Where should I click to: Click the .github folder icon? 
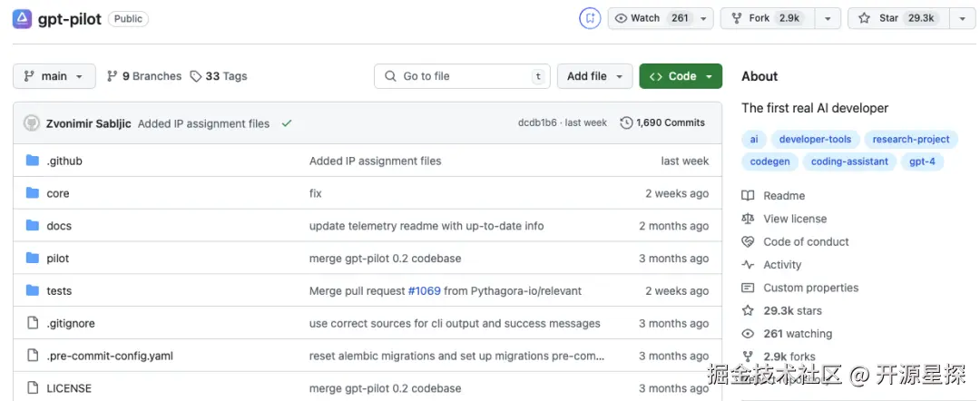33,161
